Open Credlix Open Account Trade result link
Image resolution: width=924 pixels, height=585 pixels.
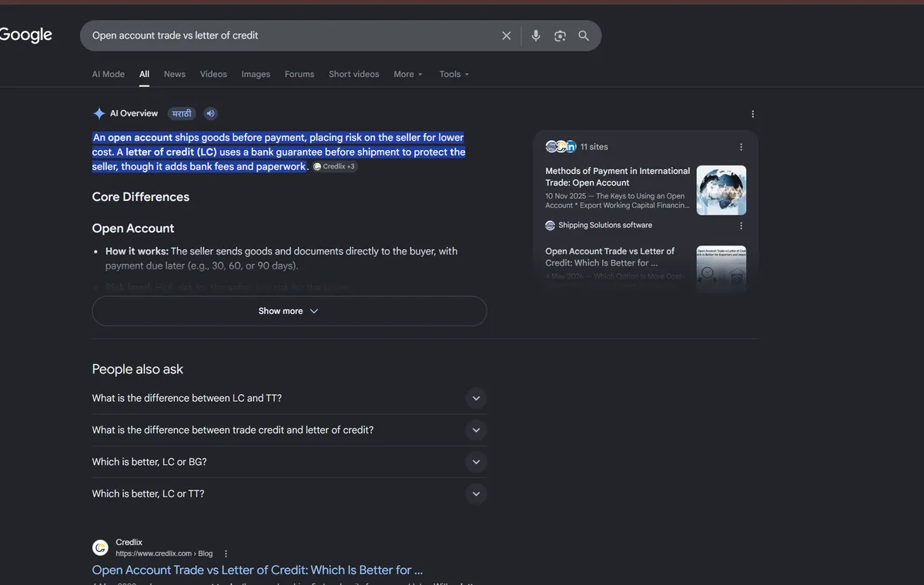pyautogui.click(x=257, y=570)
